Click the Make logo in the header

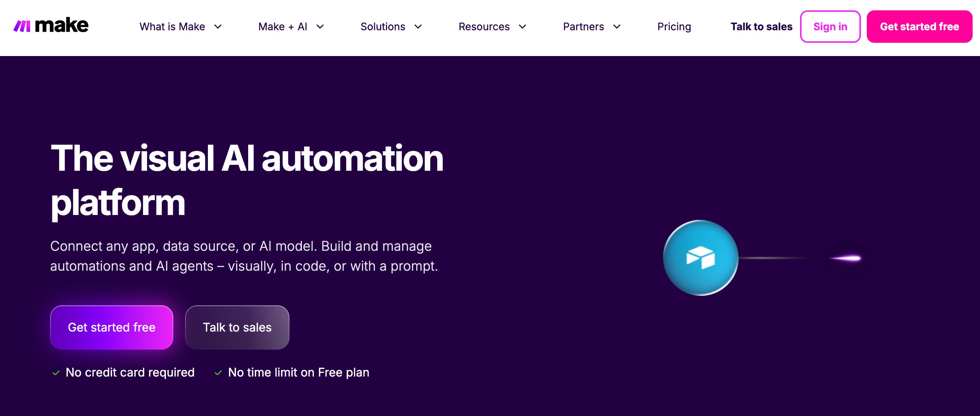[x=51, y=25]
